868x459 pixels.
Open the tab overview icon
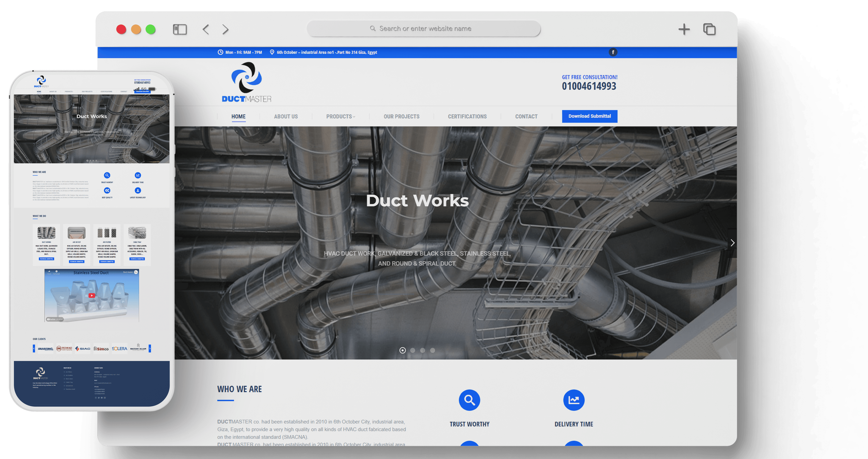(709, 29)
